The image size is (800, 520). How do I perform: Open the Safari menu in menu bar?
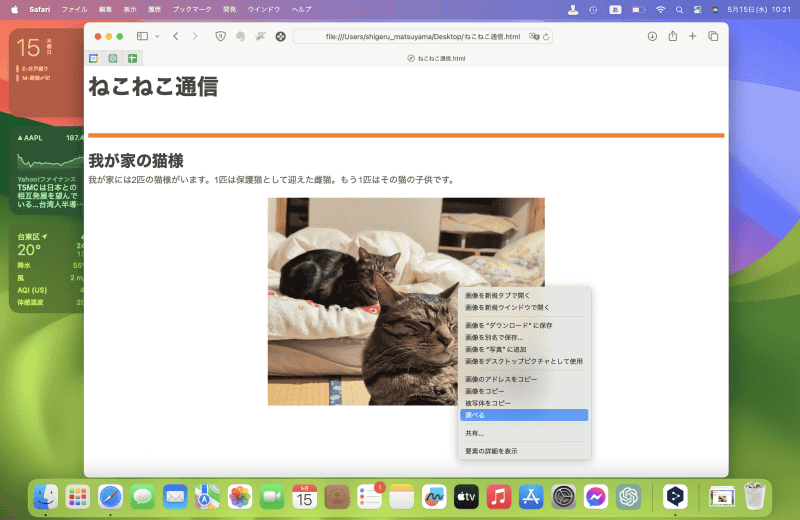coord(40,9)
